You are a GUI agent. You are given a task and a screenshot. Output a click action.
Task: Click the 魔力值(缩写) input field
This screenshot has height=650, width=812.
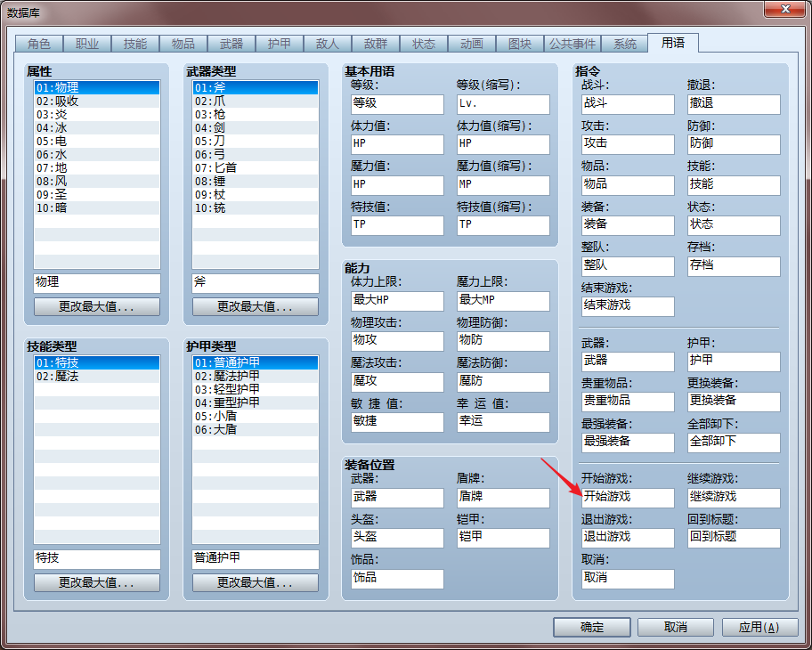pyautogui.click(x=503, y=185)
